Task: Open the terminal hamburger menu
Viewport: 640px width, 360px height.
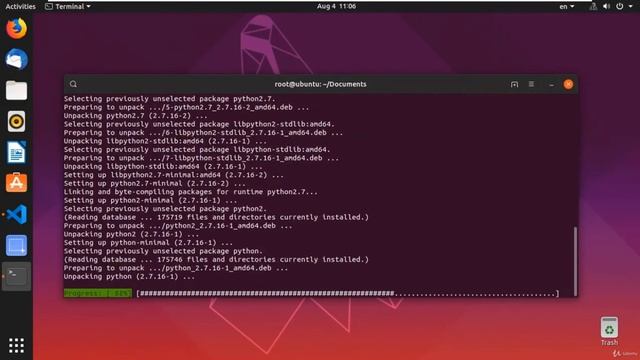Action: click(x=531, y=84)
